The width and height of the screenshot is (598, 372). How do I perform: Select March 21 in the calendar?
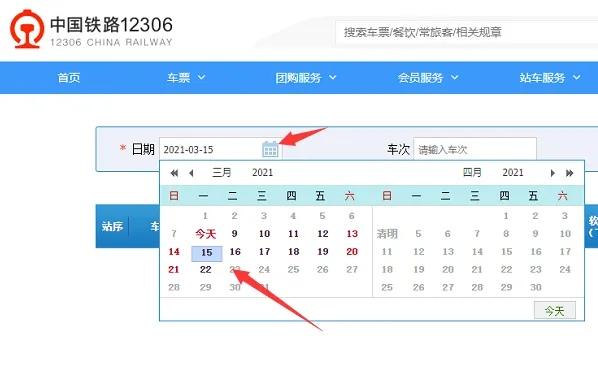tap(174, 269)
